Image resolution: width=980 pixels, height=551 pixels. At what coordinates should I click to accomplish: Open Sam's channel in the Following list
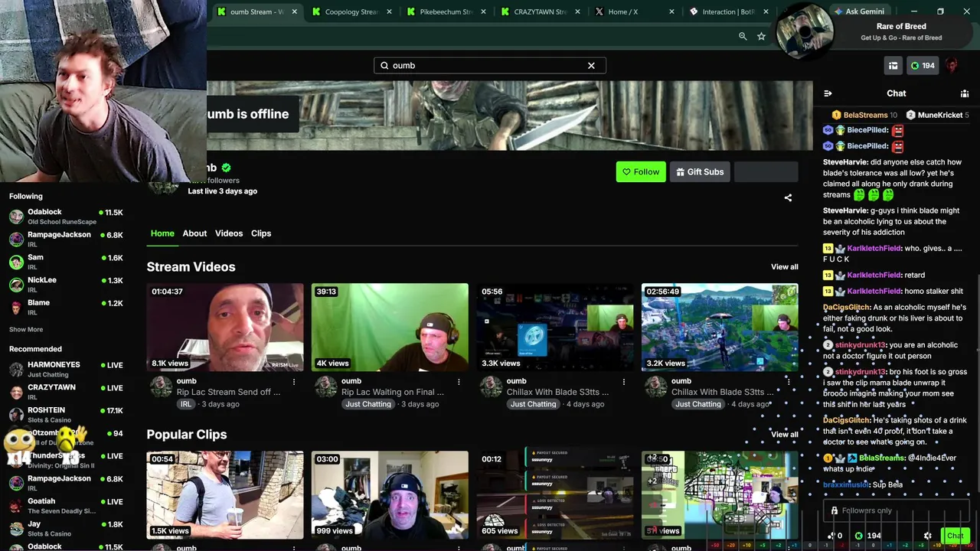(66, 262)
